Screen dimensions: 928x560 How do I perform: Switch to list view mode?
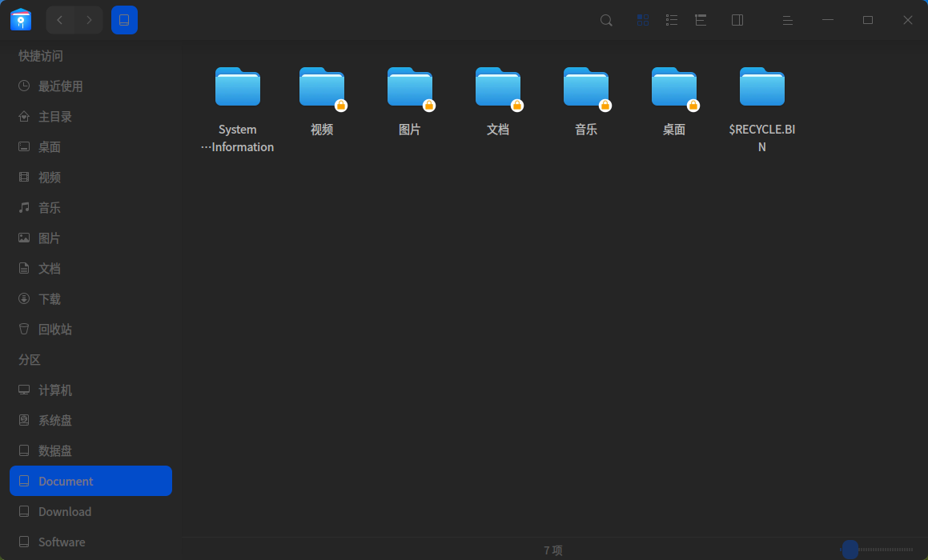tap(672, 20)
